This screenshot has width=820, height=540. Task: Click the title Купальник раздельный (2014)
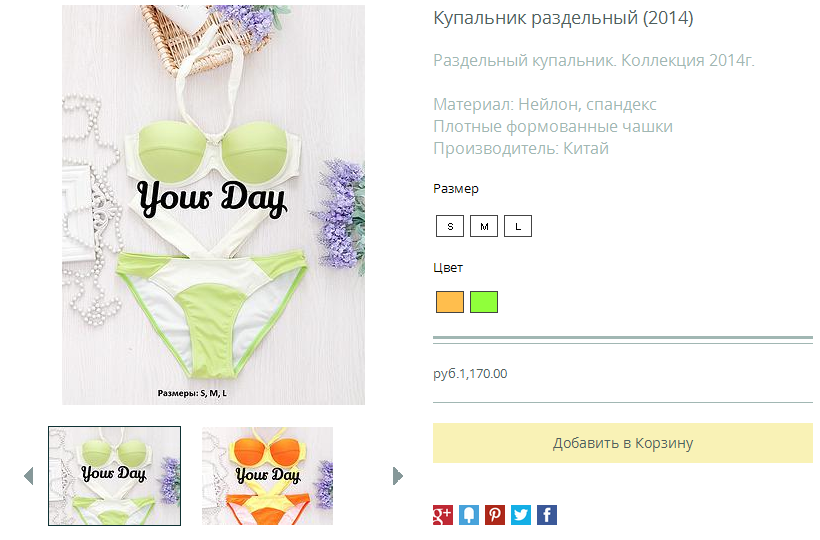pos(563,18)
